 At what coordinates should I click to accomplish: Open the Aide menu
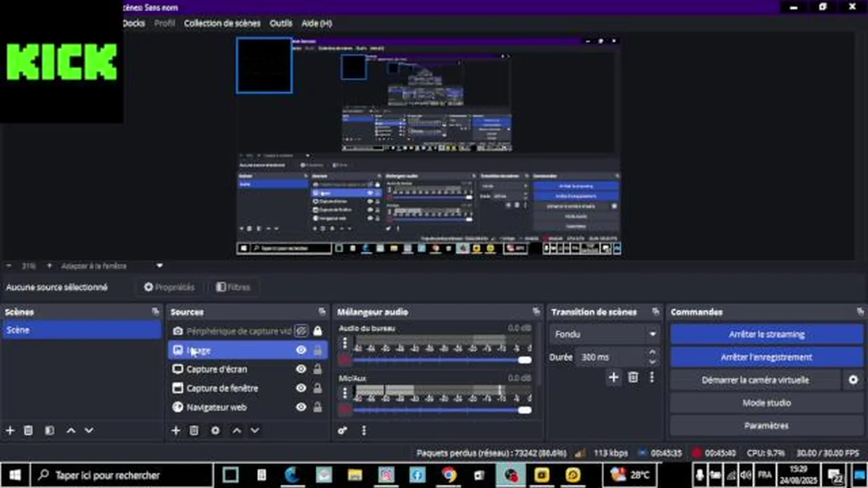[317, 23]
